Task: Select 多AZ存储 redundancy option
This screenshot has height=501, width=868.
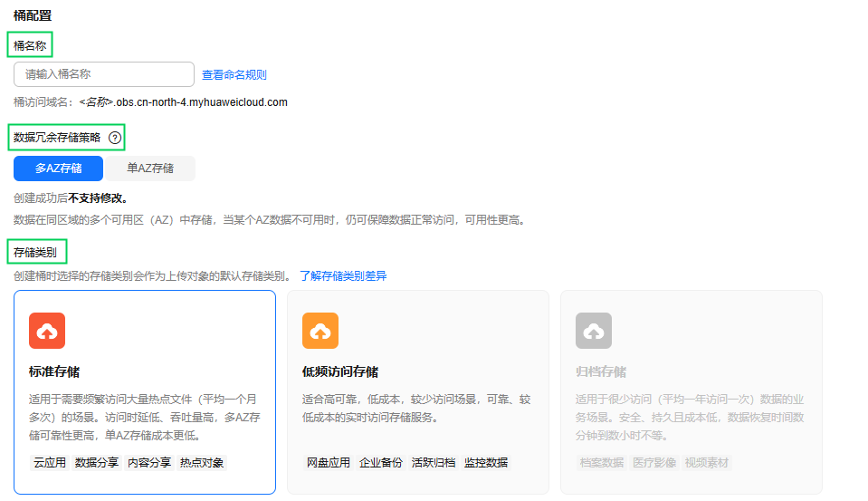Action: (58, 168)
